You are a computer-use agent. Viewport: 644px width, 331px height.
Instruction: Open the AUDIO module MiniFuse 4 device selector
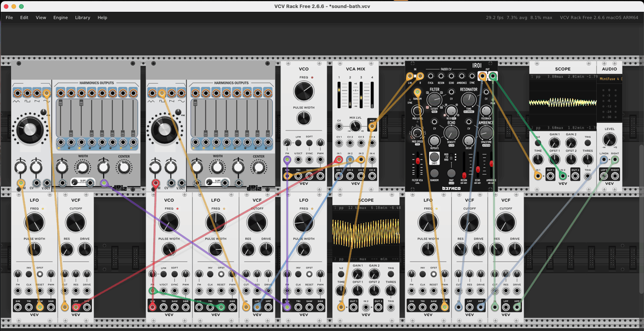point(609,79)
